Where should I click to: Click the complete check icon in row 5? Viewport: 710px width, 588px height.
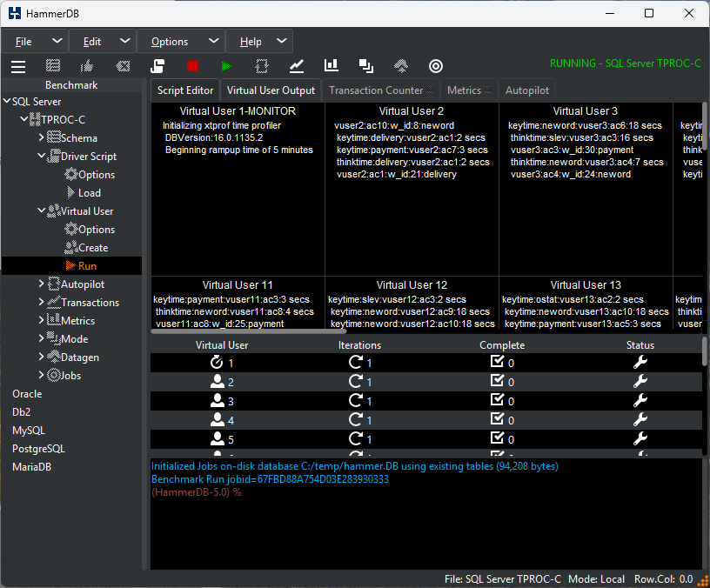[497, 438]
